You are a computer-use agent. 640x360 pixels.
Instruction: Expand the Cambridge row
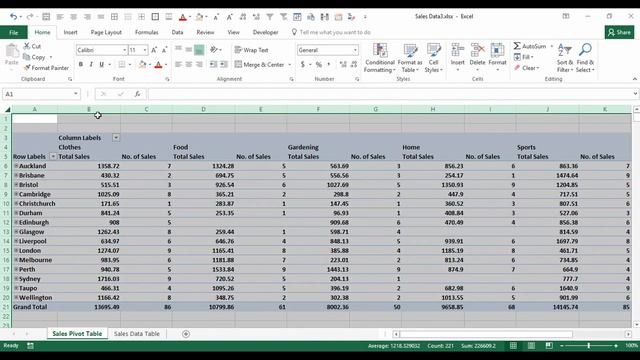point(16,194)
